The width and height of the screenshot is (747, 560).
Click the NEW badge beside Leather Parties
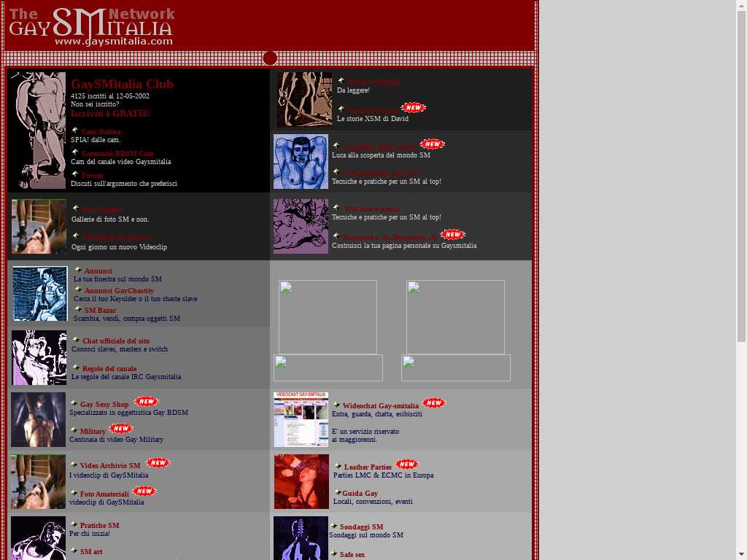click(406, 464)
